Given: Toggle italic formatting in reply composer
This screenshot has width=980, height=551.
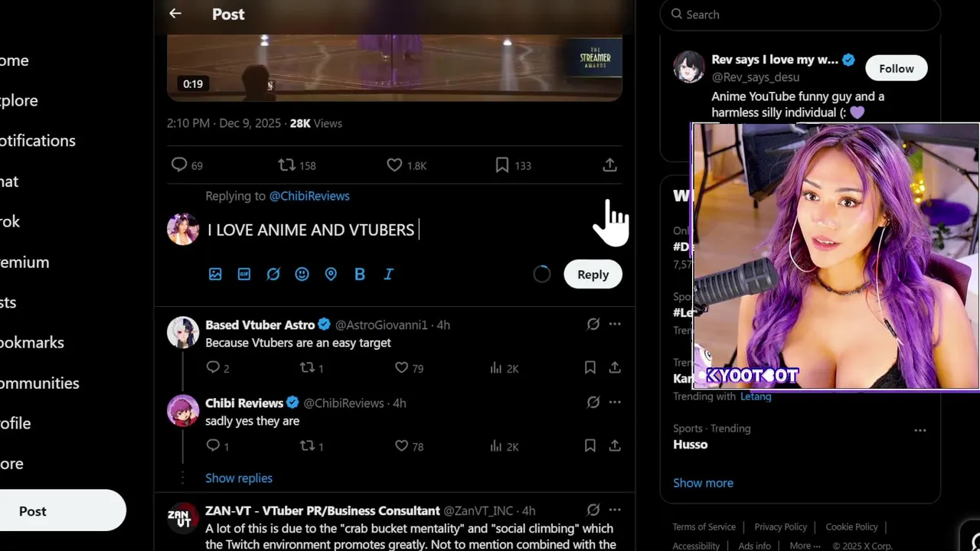Looking at the screenshot, I should [388, 274].
